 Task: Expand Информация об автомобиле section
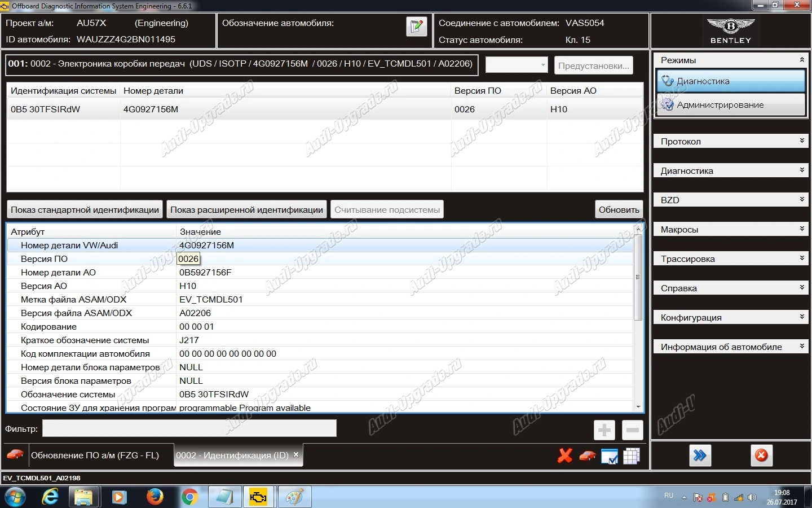click(731, 347)
